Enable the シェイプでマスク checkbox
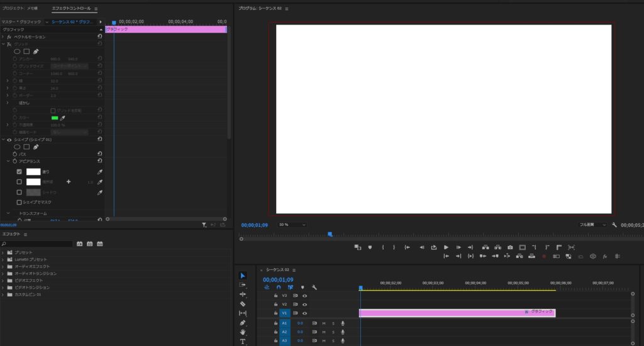Image resolution: width=644 pixels, height=346 pixels. 19,202
